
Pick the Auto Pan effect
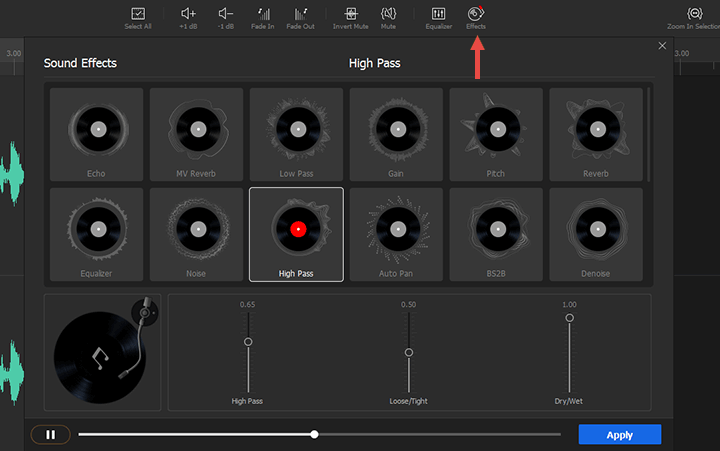point(396,234)
